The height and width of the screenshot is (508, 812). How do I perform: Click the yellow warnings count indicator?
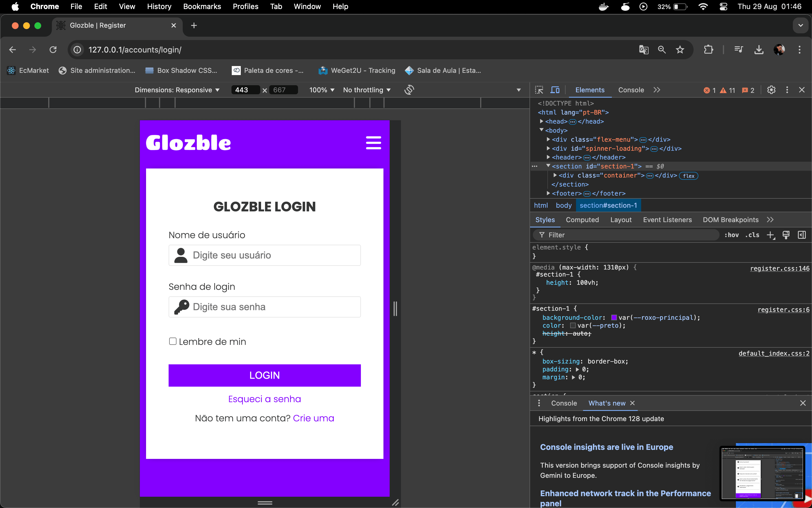point(727,90)
